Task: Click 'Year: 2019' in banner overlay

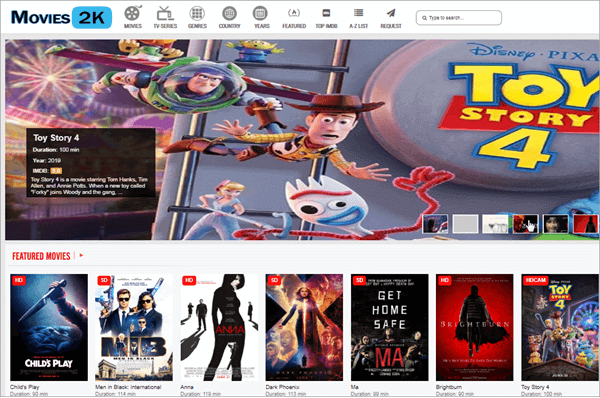Action: coord(47,160)
